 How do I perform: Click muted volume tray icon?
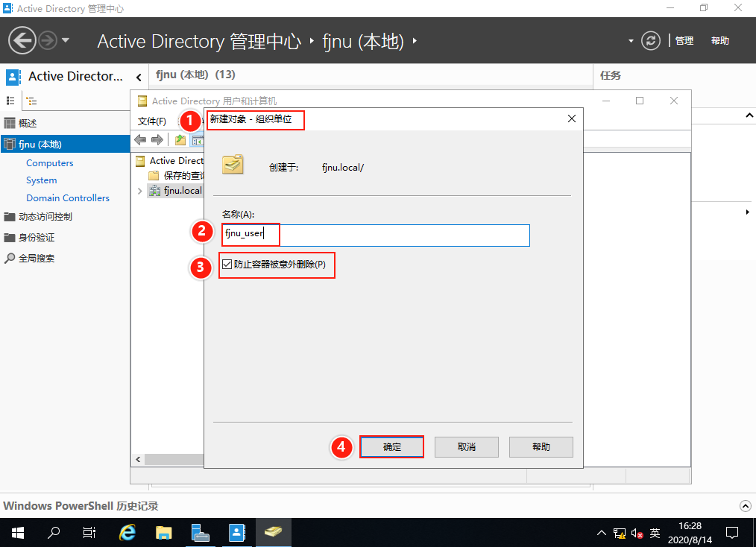(637, 533)
